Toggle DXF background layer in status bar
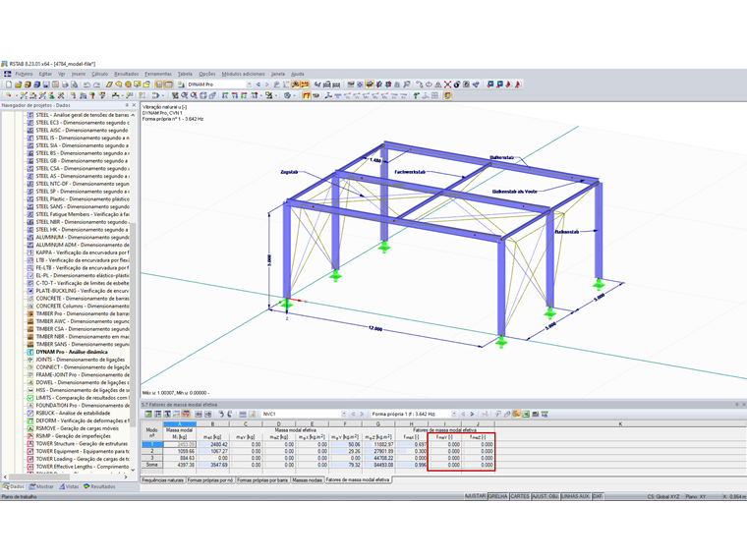 [598, 496]
